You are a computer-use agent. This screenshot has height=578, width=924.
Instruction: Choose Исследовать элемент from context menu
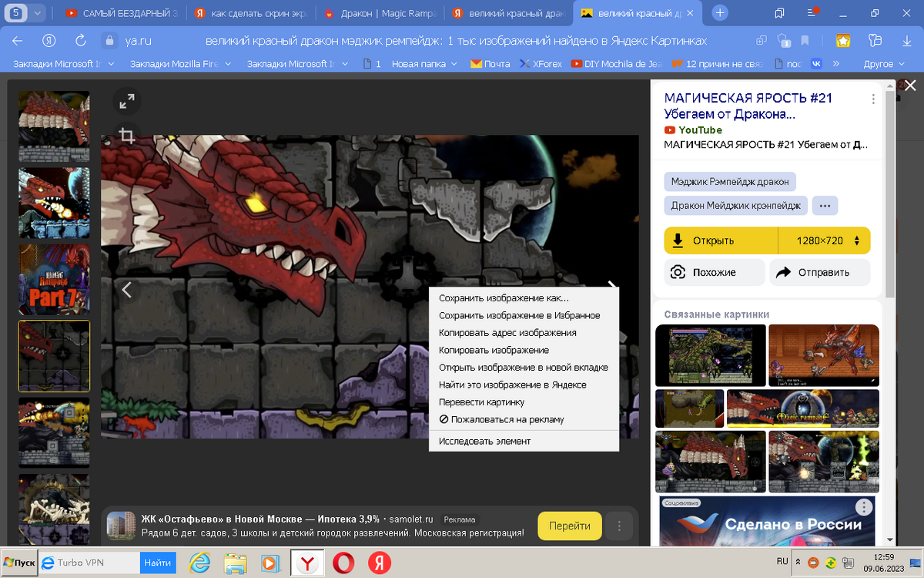pos(524,441)
